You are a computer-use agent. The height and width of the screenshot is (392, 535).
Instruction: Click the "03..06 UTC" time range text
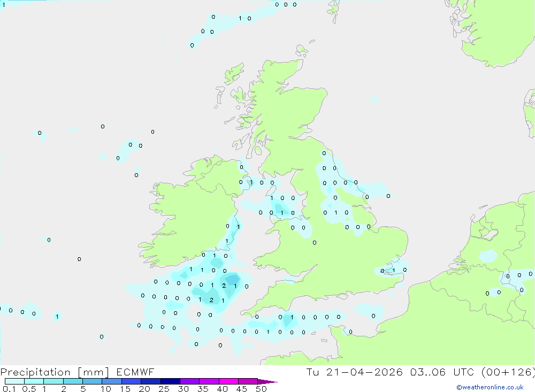coord(442,372)
